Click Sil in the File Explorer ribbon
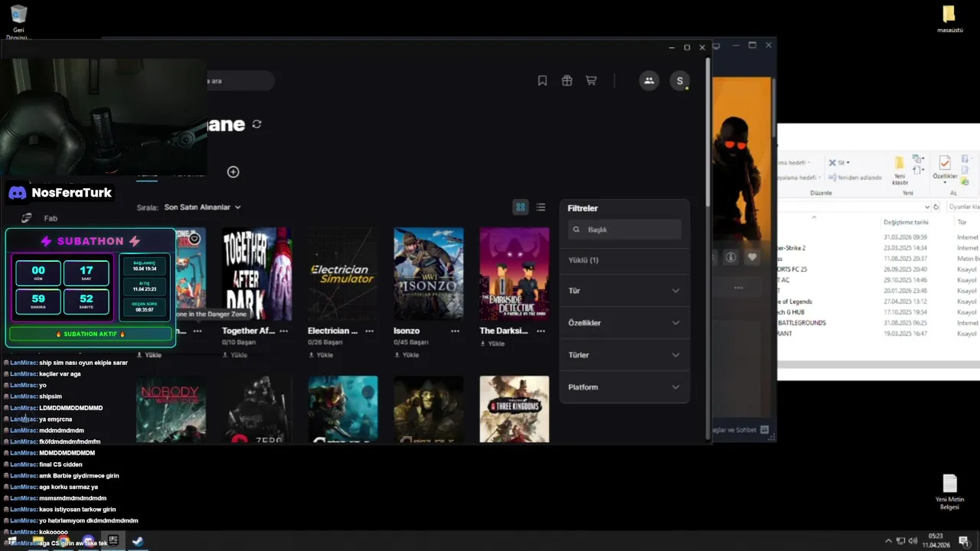Screen dimensions: 980x551 click(839, 162)
